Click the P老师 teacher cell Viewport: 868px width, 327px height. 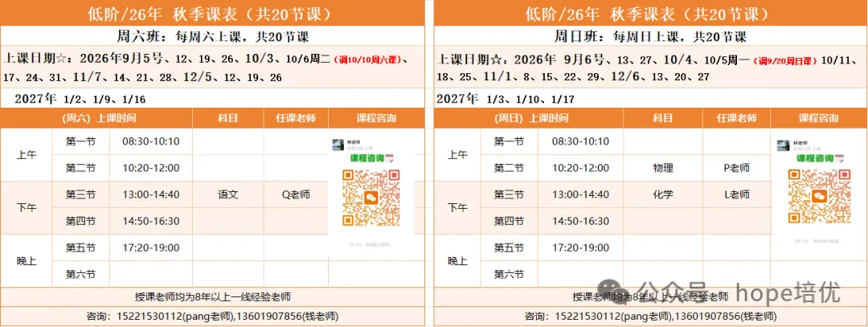pos(737,168)
